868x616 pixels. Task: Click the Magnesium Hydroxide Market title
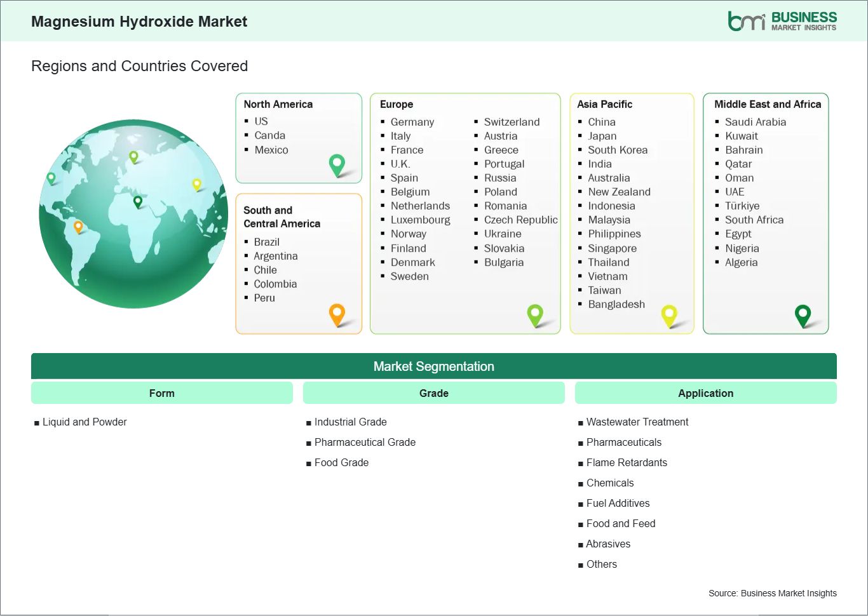[x=139, y=21]
